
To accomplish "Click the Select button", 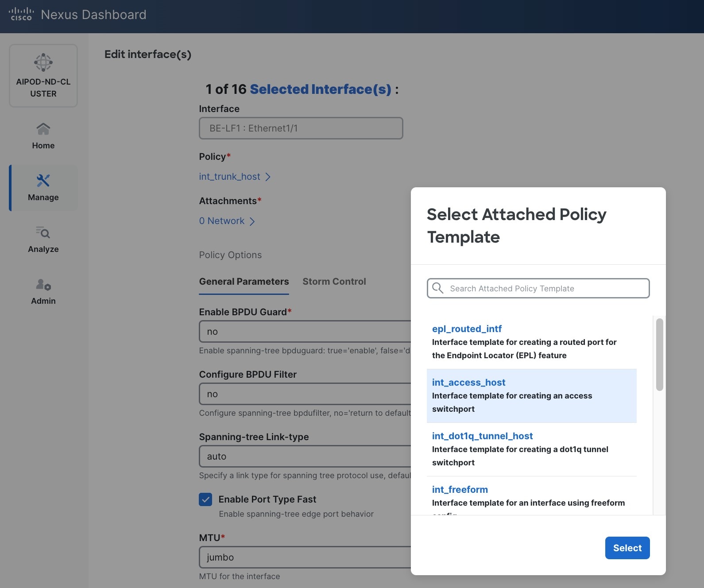I will click(x=627, y=548).
